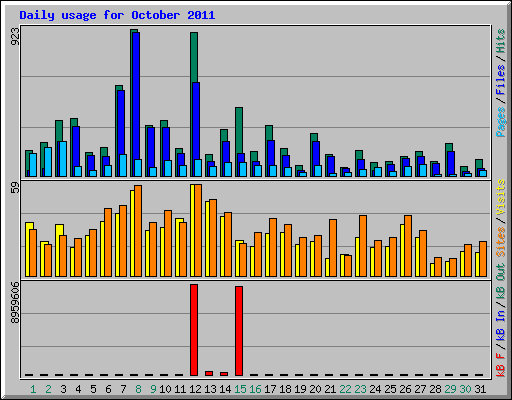Click the yellow Visits bar for day 1
The height and width of the screenshot is (400, 512).
click(29, 226)
